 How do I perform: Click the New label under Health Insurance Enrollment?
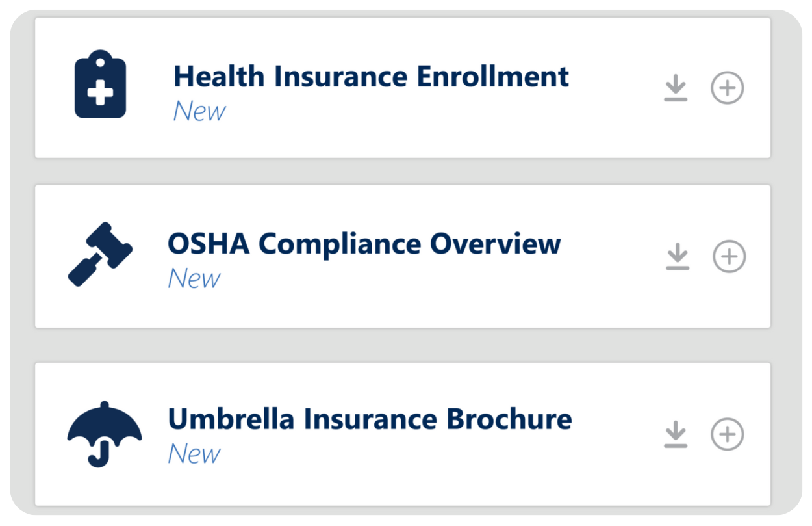click(x=199, y=111)
